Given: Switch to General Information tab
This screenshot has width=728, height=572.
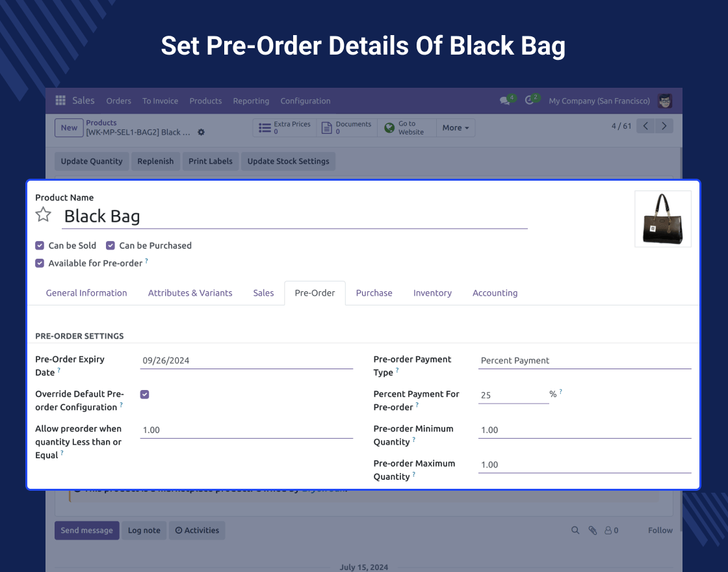Looking at the screenshot, I should pyautogui.click(x=86, y=293).
